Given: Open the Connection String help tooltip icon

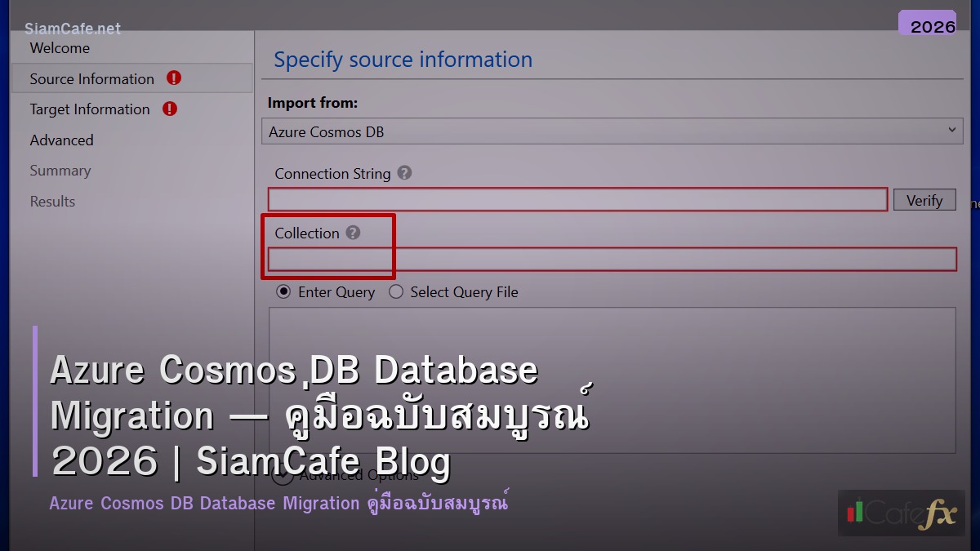Looking at the screenshot, I should (x=404, y=173).
